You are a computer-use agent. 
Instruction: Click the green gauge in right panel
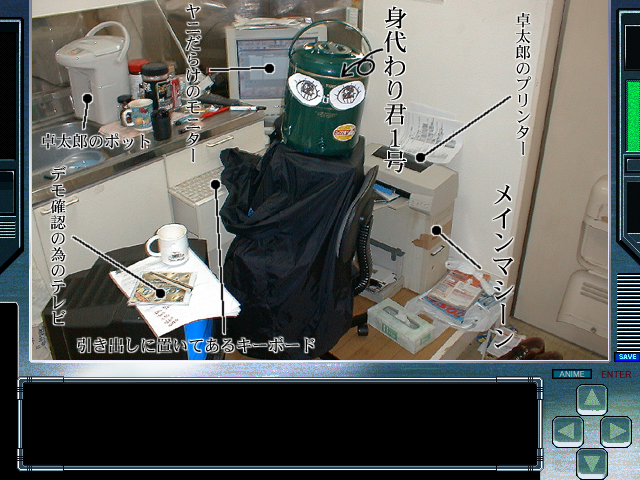[x=631, y=116]
